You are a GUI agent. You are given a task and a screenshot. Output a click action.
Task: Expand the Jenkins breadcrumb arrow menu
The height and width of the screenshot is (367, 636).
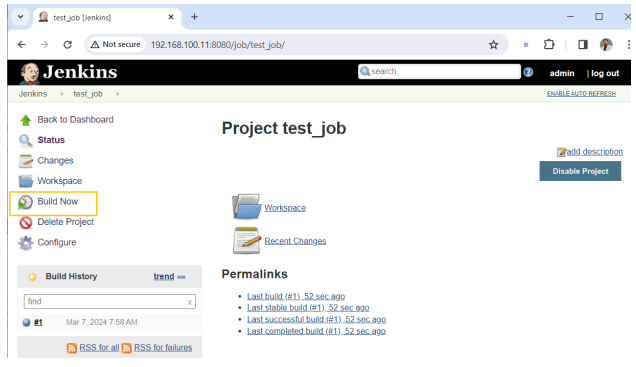click(x=62, y=94)
